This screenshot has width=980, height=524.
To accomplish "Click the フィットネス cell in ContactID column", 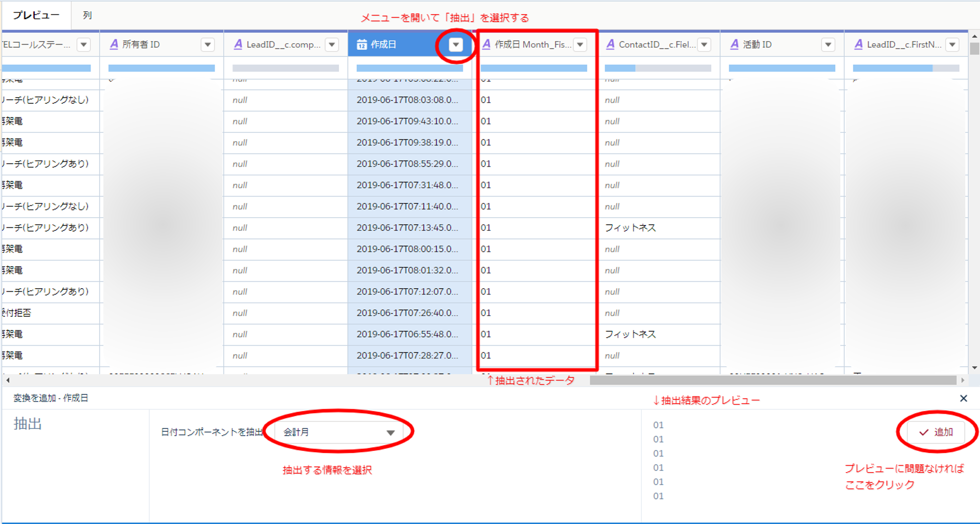I will (x=630, y=228).
